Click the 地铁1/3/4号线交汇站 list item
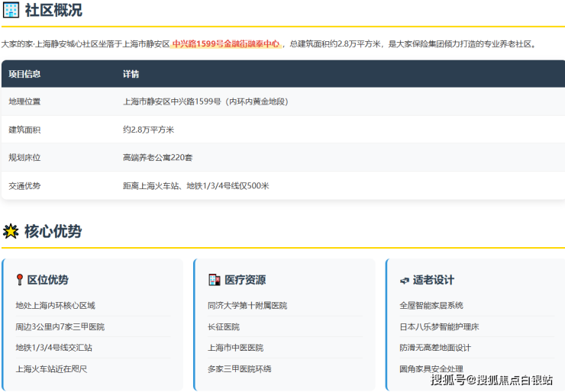 (x=54, y=348)
